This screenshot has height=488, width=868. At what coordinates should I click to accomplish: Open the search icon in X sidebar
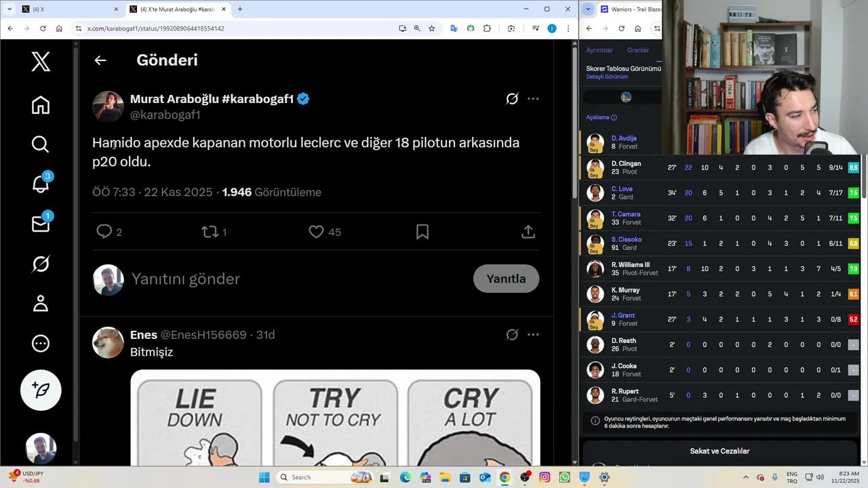pyautogui.click(x=41, y=144)
